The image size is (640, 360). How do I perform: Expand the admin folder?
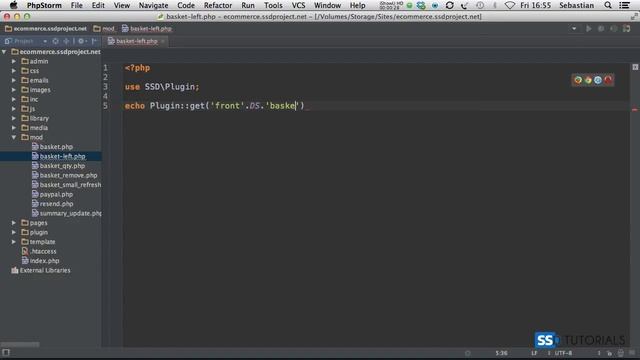(14, 61)
